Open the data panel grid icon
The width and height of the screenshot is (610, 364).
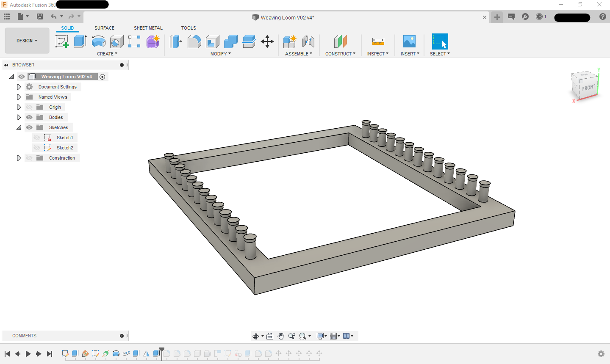(7, 17)
